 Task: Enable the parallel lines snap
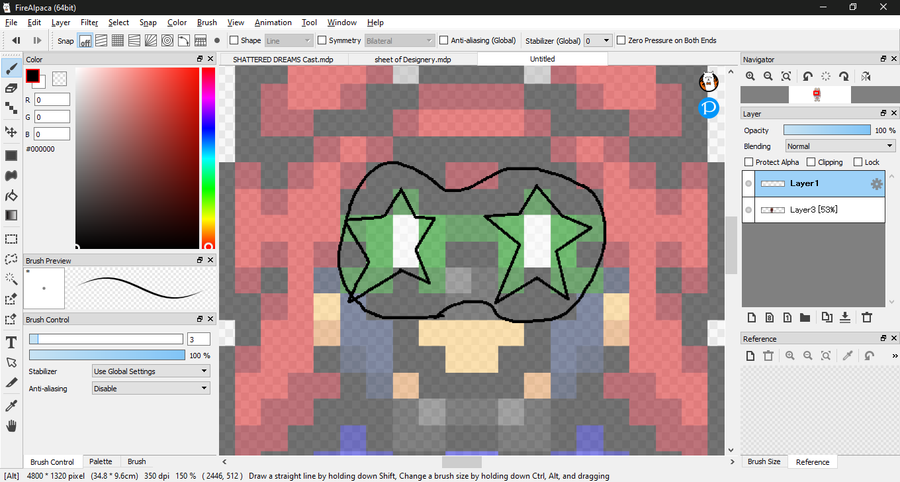tap(101, 41)
